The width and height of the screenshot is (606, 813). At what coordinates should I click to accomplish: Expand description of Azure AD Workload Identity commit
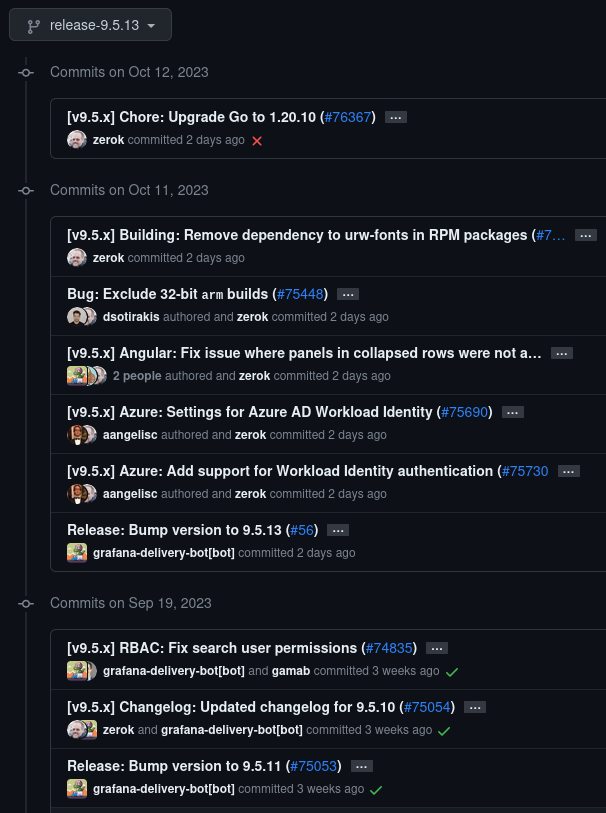(513, 412)
